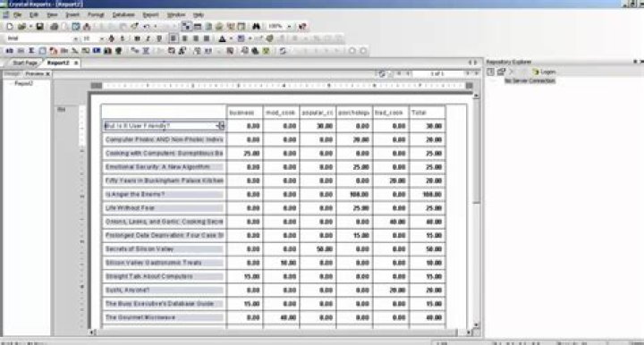Open the zoom percentage dropdown
The height and width of the screenshot is (345, 644).
(x=289, y=27)
